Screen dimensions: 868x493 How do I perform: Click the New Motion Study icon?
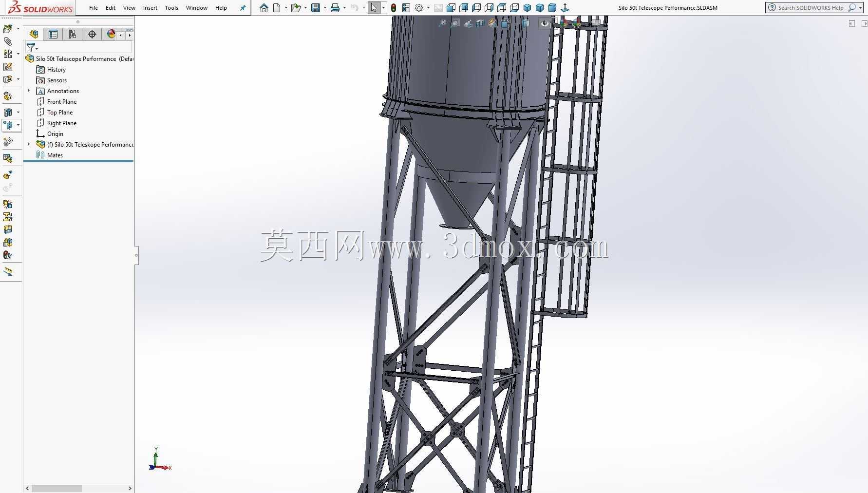click(8, 142)
